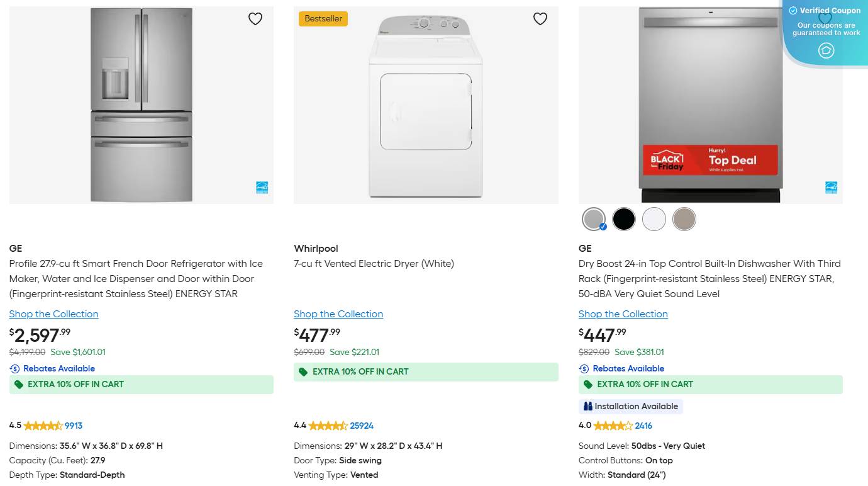Click the dishwasher Rebates Available icon

pyautogui.click(x=584, y=369)
